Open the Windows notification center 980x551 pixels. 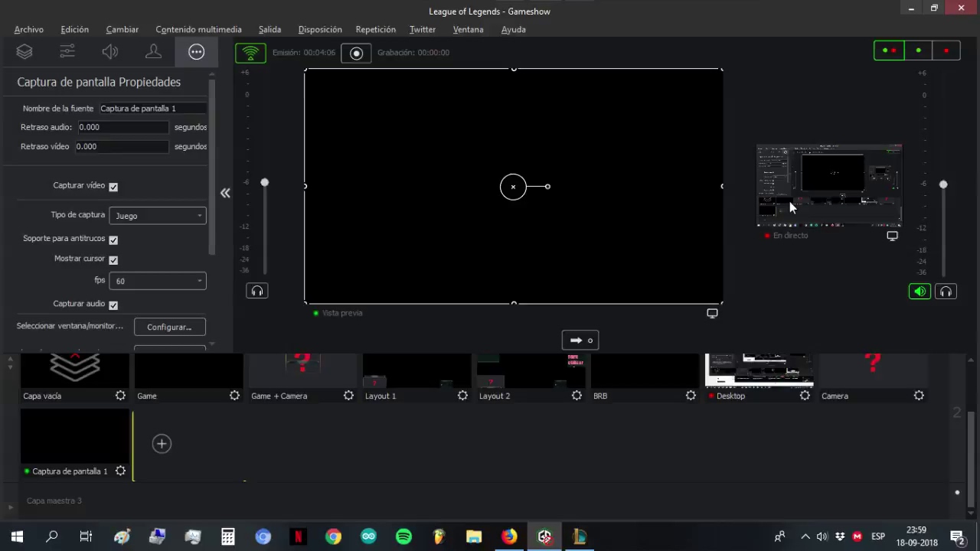[956, 536]
